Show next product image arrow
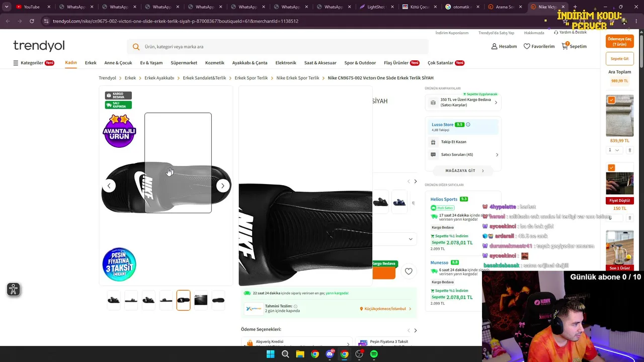Image resolution: width=644 pixels, height=362 pixels. click(x=223, y=186)
